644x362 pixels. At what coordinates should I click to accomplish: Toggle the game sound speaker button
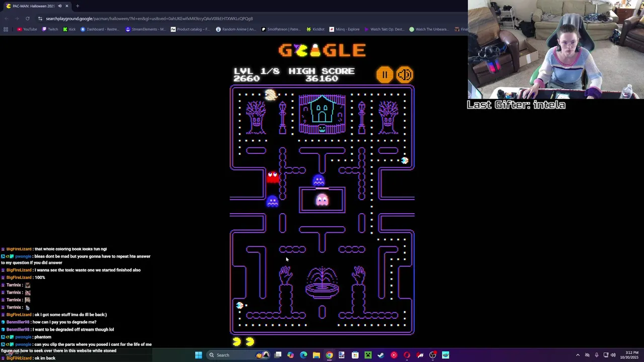(405, 75)
